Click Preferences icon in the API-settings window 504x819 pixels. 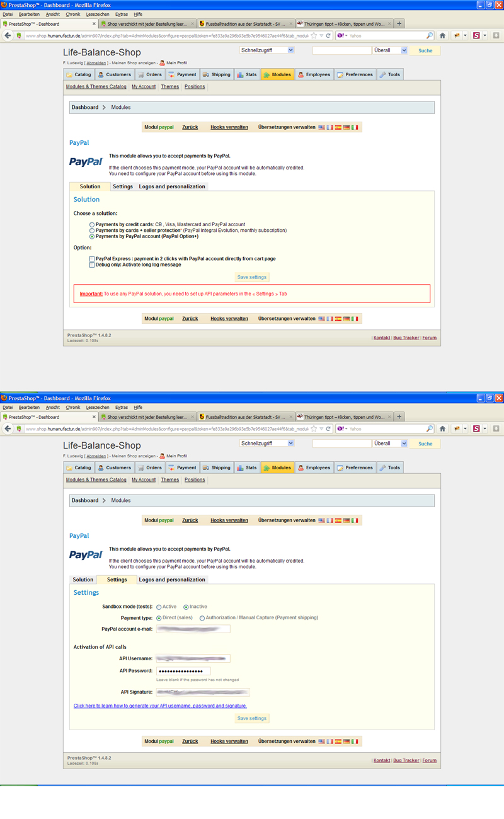coord(340,467)
